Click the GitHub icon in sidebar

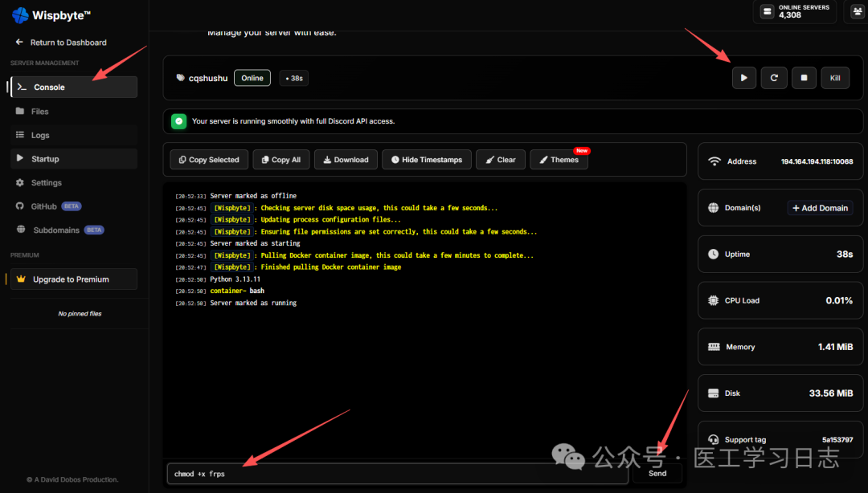pyautogui.click(x=20, y=206)
